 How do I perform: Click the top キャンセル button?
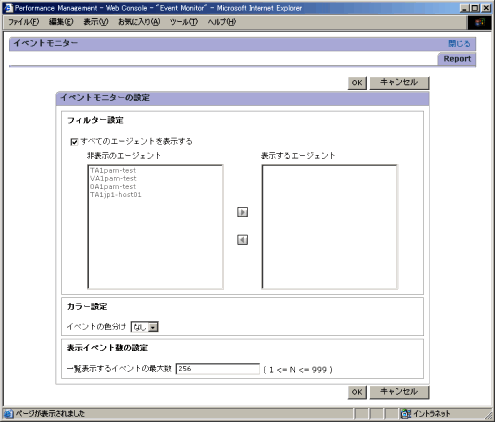(399, 83)
